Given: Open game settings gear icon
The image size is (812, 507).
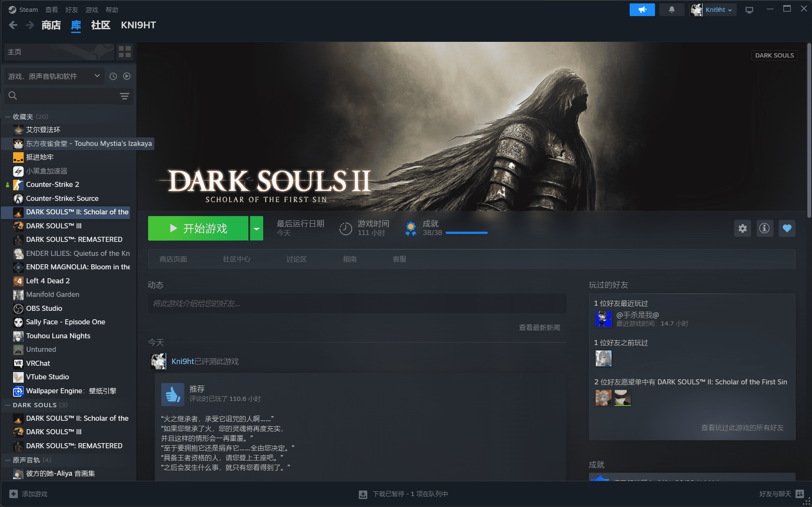Looking at the screenshot, I should [x=743, y=228].
